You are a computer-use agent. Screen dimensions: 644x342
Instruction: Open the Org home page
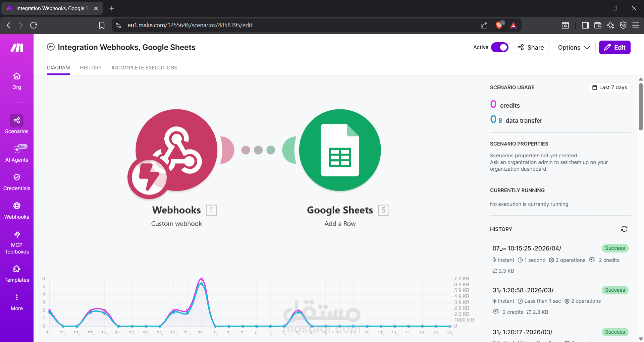pos(17,81)
